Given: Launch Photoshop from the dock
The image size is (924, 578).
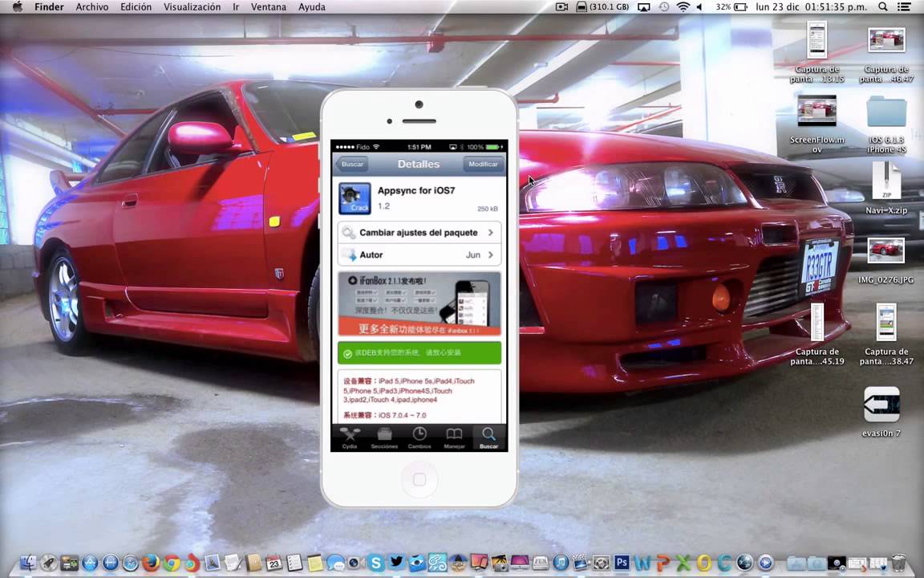Looking at the screenshot, I should [x=622, y=563].
